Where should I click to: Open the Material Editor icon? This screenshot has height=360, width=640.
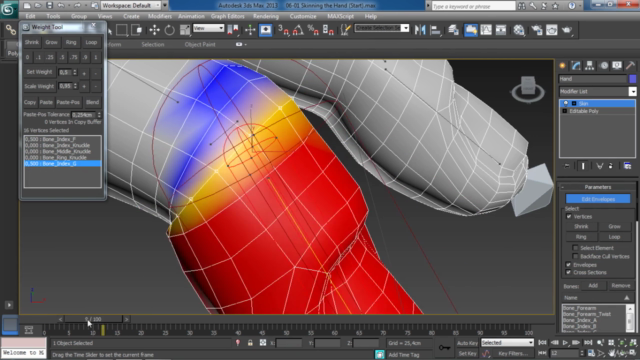tap(519, 30)
